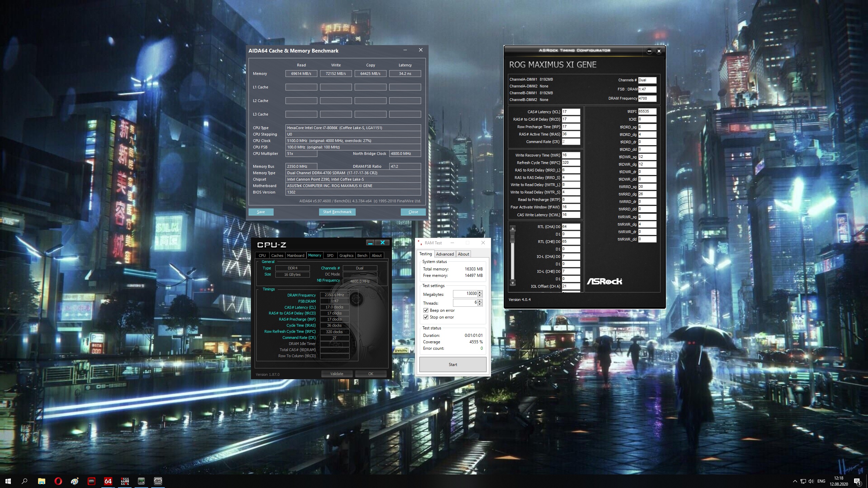Open the Opera browser taskbar icon
The height and width of the screenshot is (488, 868).
point(58,481)
